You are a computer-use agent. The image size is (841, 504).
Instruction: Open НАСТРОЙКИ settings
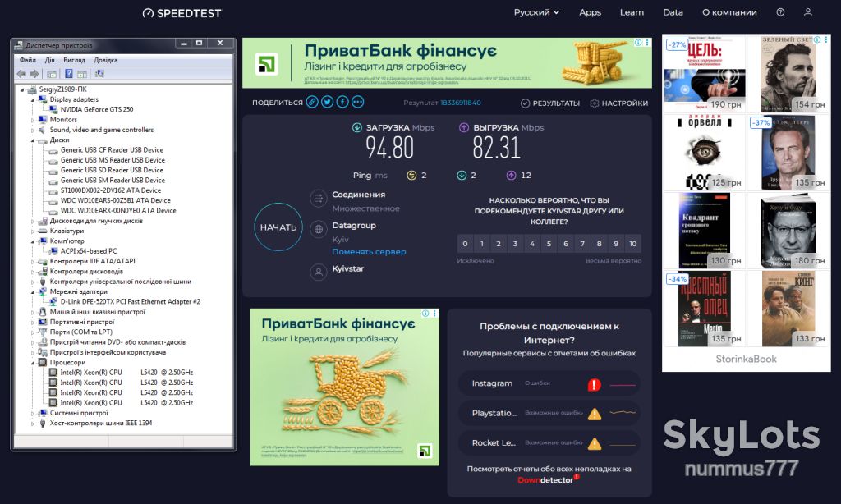(619, 103)
